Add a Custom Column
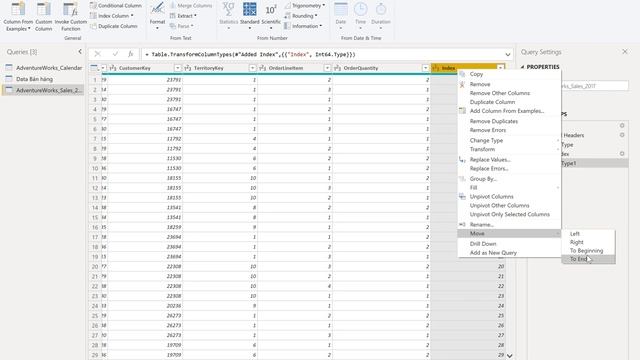640x360 pixels. pos(44,17)
